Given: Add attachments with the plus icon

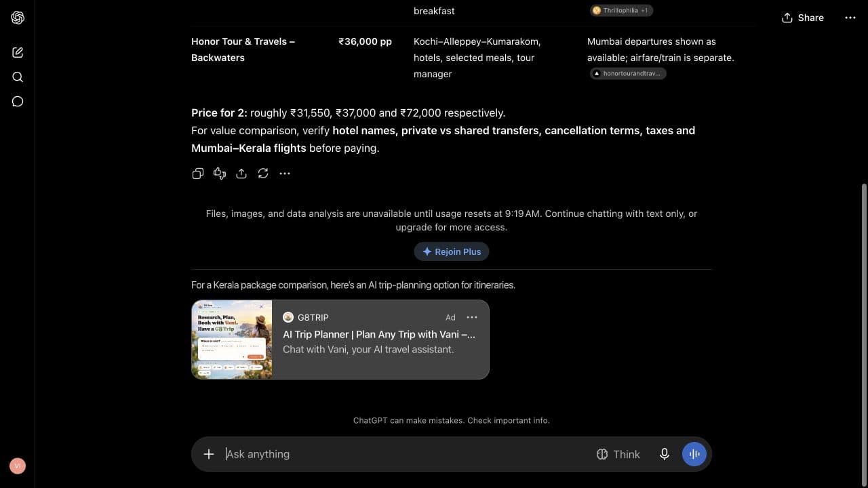Looking at the screenshot, I should (209, 454).
